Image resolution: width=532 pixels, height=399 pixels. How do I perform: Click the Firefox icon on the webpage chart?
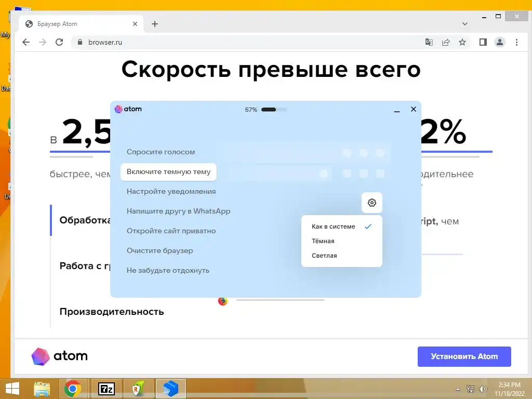tap(222, 301)
